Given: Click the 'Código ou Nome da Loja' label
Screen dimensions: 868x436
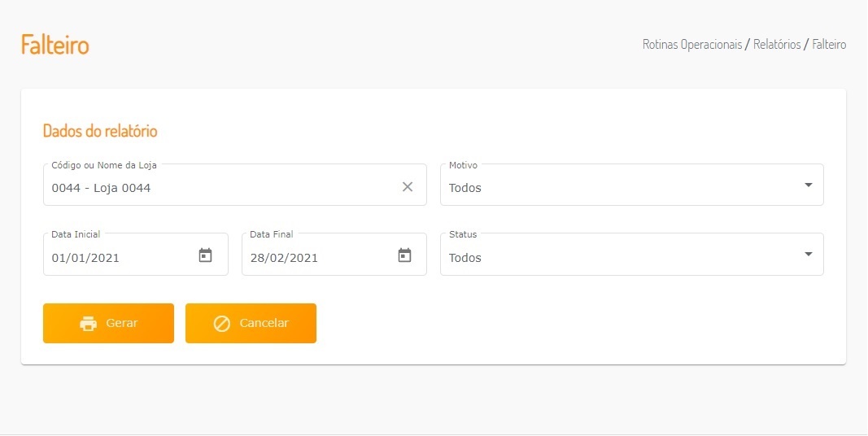Looking at the screenshot, I should point(104,165).
